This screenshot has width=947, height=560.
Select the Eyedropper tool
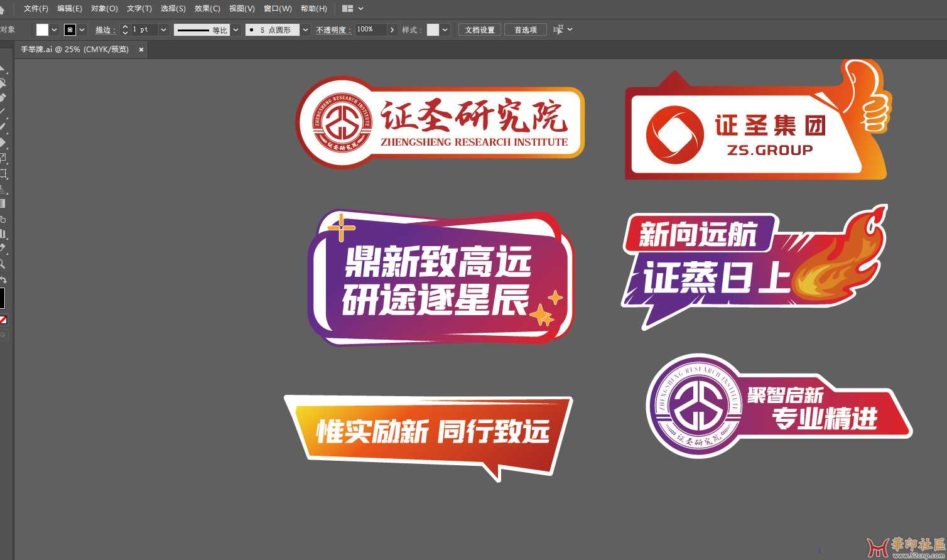[3, 249]
